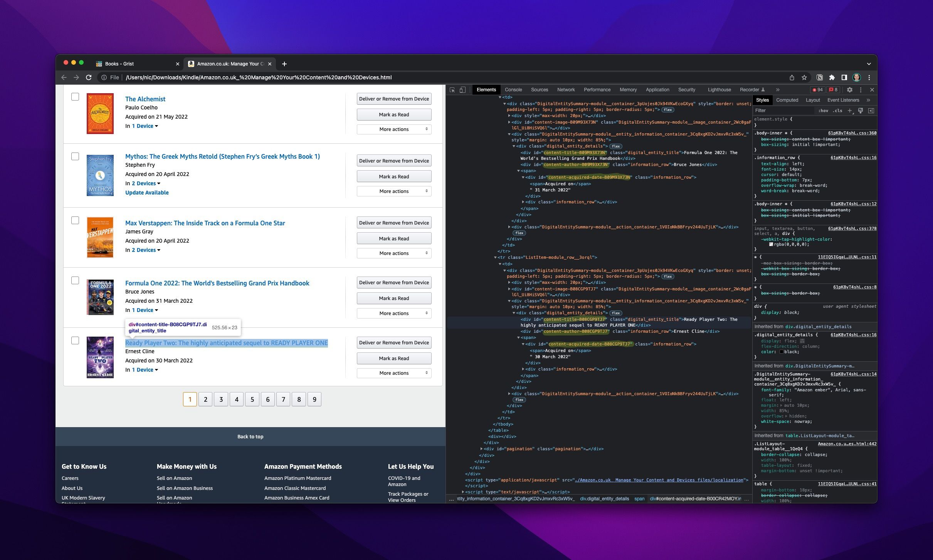Open the Max Verstappen book title link

205,223
